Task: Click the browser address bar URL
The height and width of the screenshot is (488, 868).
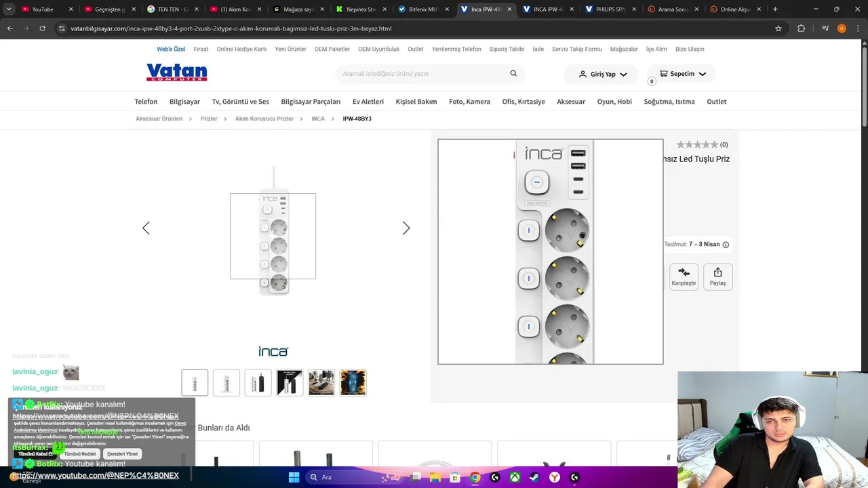Action: (231, 28)
